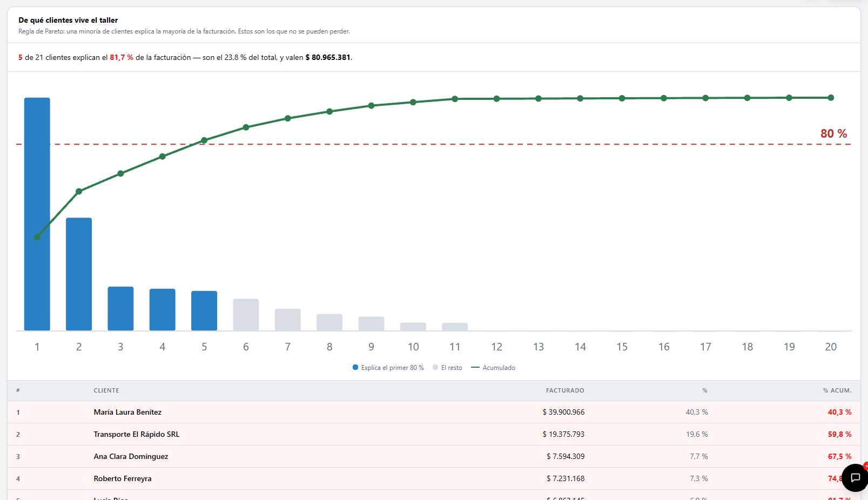Click the first cumulative line point above client 1
The image size is (868, 500).
click(x=37, y=237)
